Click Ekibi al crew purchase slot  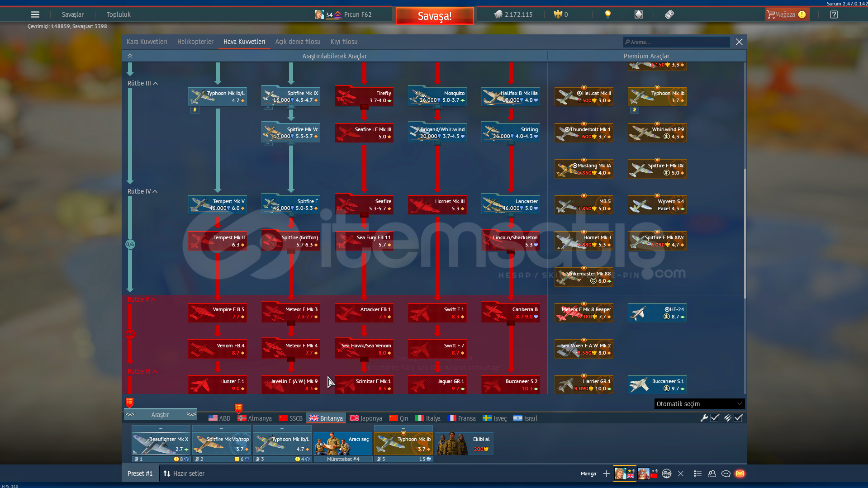[464, 444]
